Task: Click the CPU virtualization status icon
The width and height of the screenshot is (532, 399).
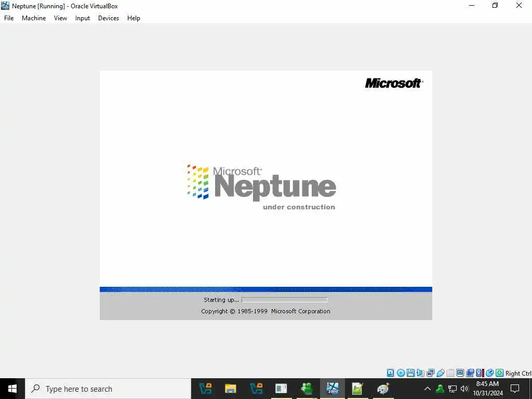Action: (x=480, y=373)
